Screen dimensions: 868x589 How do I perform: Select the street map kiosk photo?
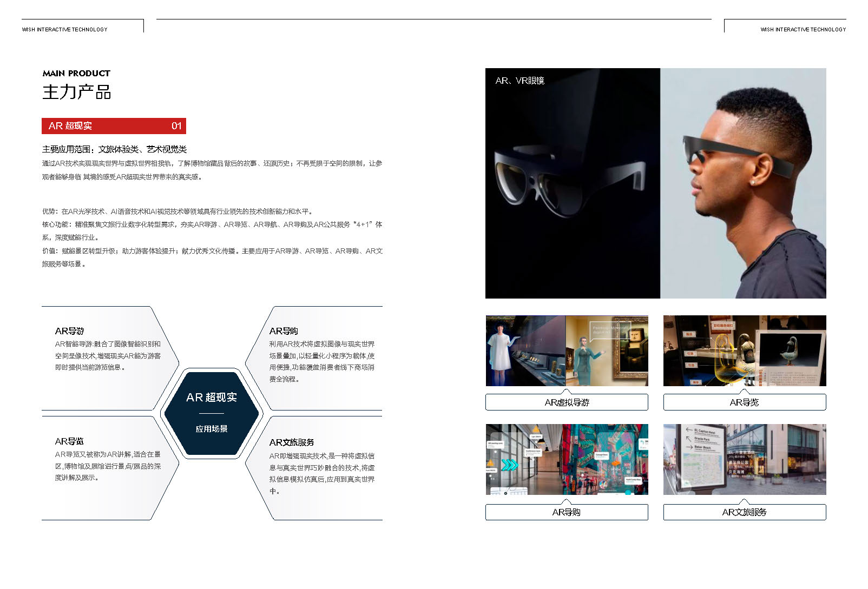[744, 459]
